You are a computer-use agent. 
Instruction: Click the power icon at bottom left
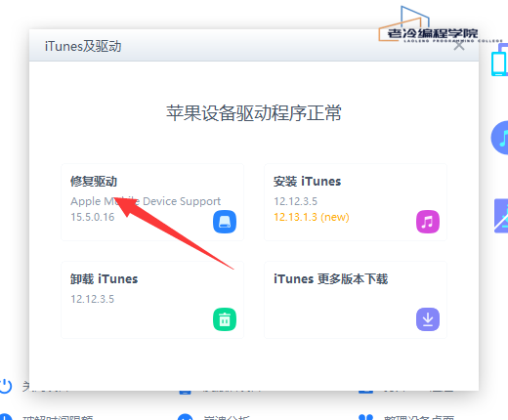click(6, 386)
